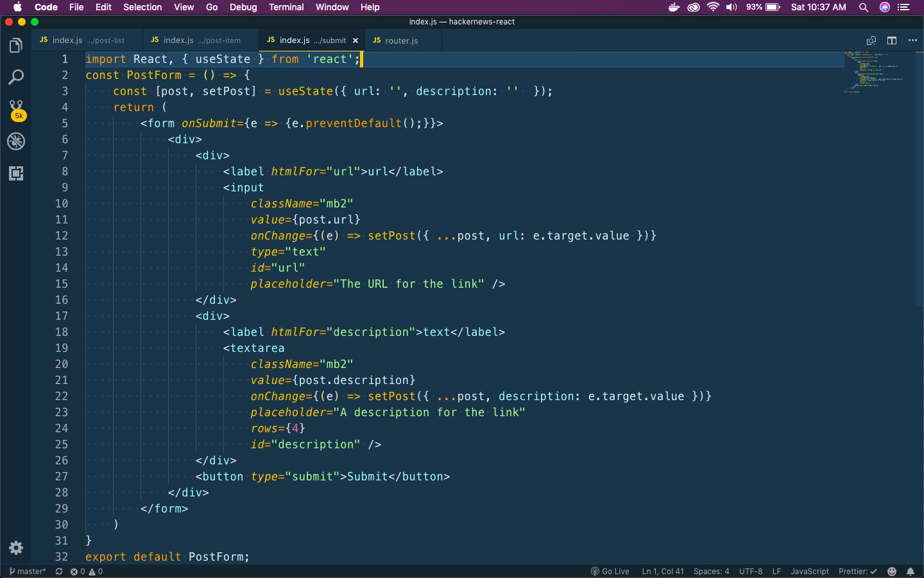Screen dimensions: 924x578
Task: Change indentation via Spaces: 4
Action: [711, 572]
